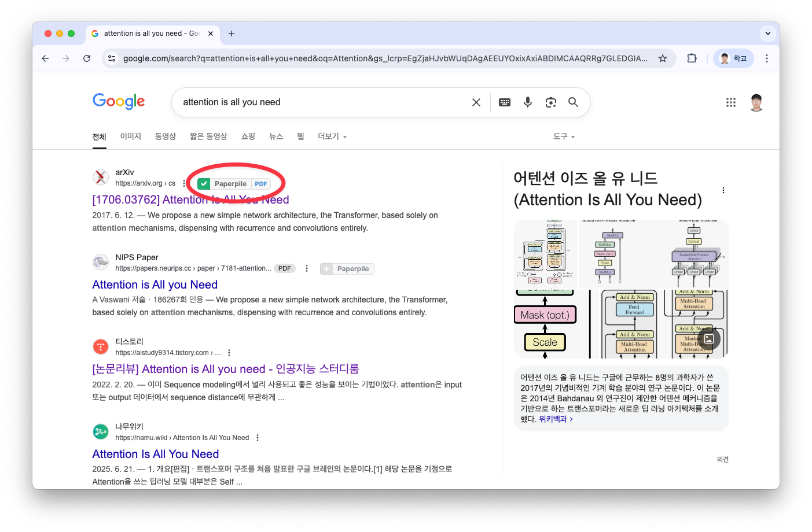Open the Chrome extensions menu
The image size is (812, 532).
(692, 58)
